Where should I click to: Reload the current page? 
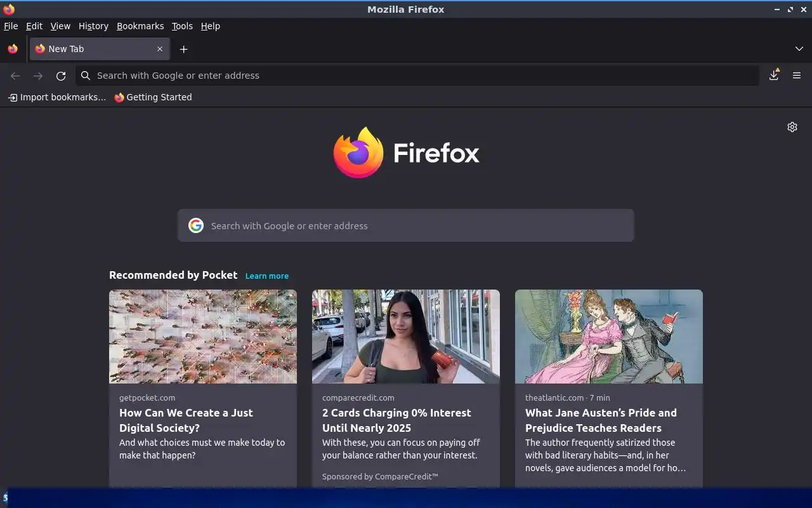[x=61, y=76]
